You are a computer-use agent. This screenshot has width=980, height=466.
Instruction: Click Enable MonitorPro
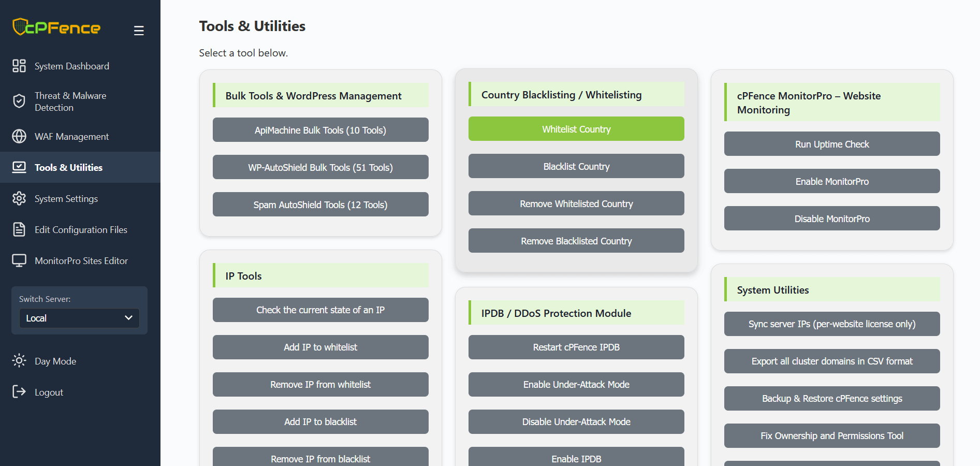[x=832, y=181]
